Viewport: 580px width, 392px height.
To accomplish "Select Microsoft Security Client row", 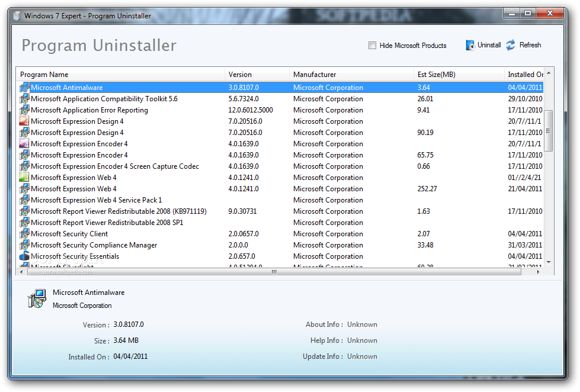I will point(281,234).
